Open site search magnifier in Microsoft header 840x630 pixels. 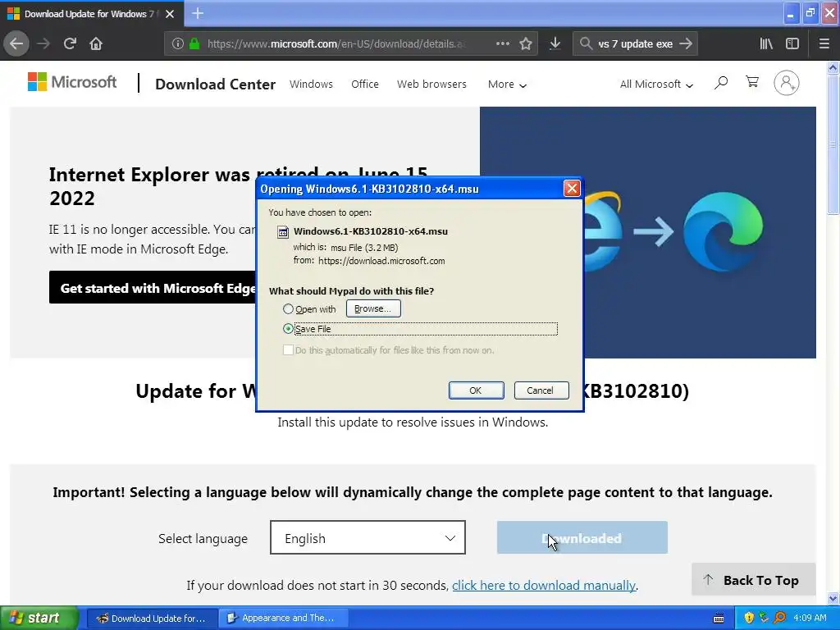721,83
